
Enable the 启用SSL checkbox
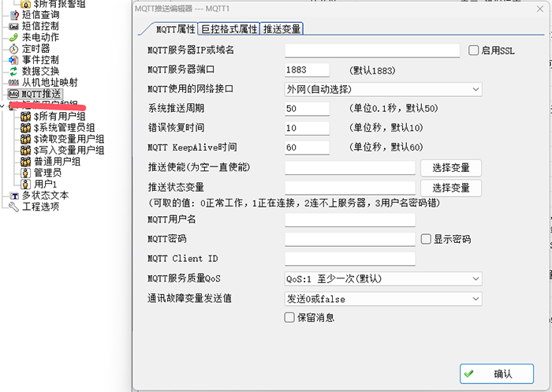click(x=474, y=50)
